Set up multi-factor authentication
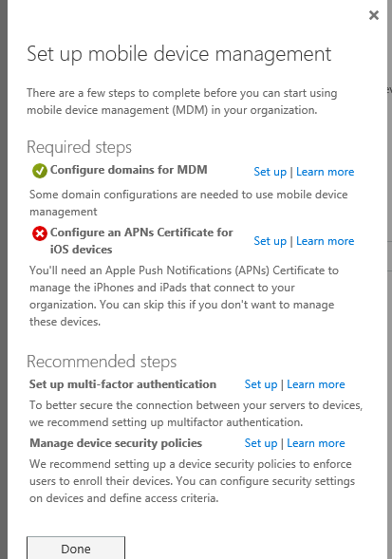392x559 pixels. 261,384
